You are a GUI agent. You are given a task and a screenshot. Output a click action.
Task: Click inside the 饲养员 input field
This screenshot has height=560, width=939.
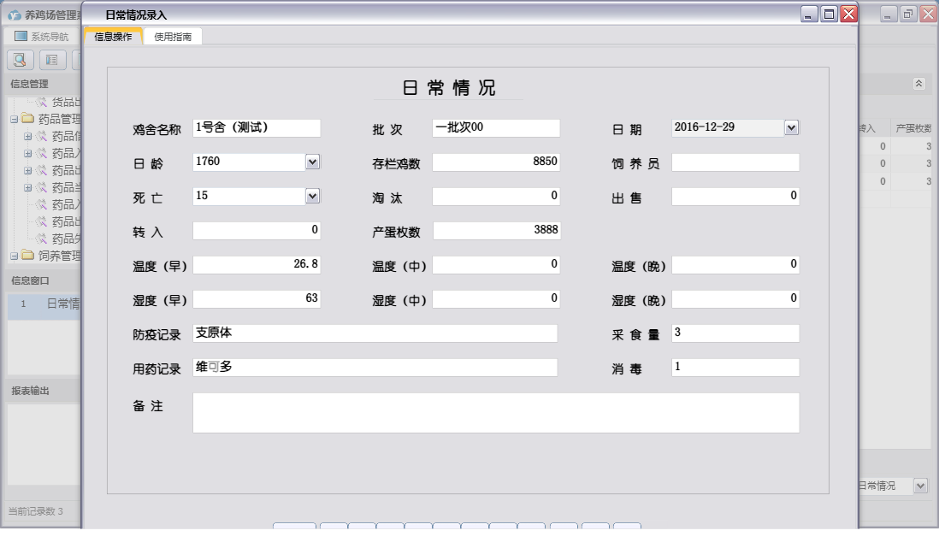[735, 162]
